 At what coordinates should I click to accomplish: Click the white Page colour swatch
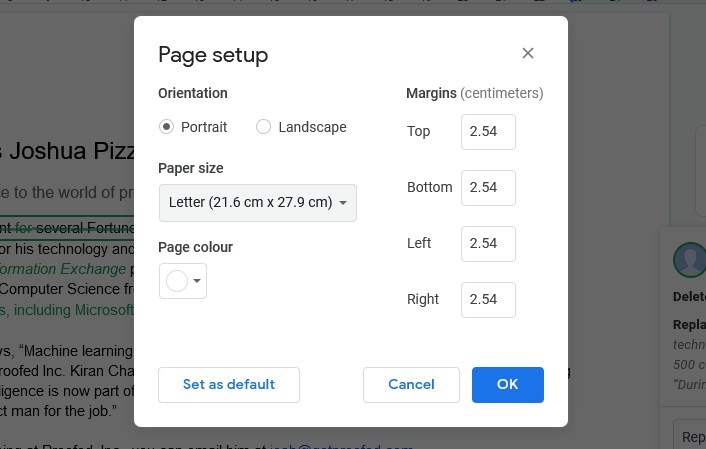(x=177, y=282)
